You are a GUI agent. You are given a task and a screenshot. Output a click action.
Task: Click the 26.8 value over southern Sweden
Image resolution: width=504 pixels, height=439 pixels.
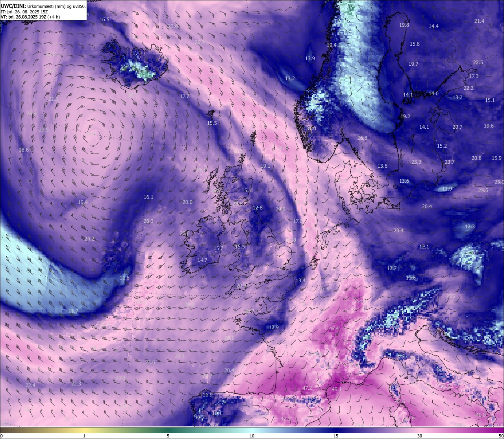coord(362,138)
